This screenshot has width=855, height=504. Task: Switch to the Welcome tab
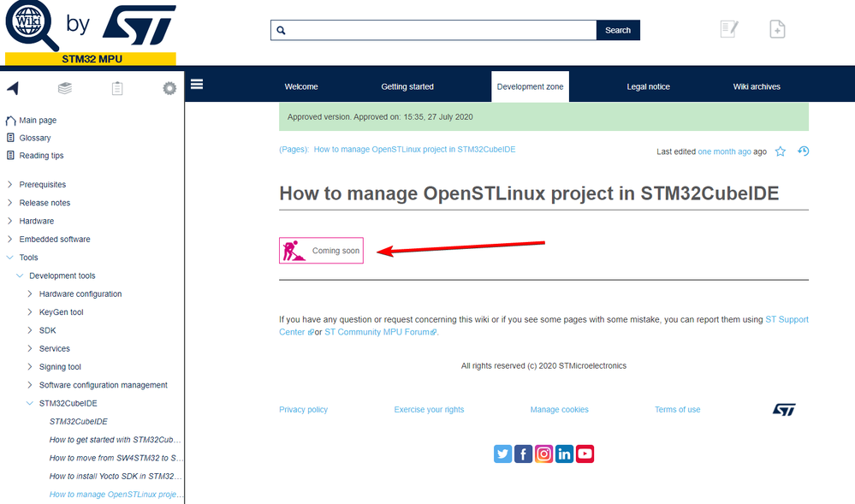301,86
